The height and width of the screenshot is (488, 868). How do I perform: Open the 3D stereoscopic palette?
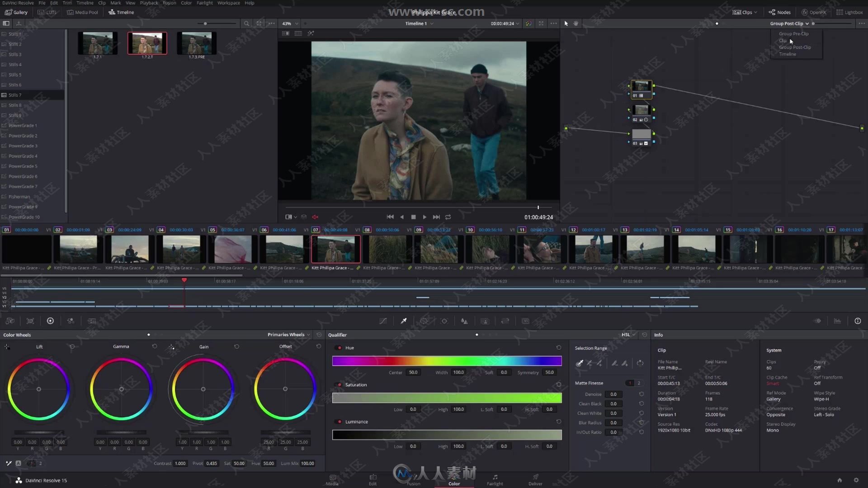tap(525, 321)
